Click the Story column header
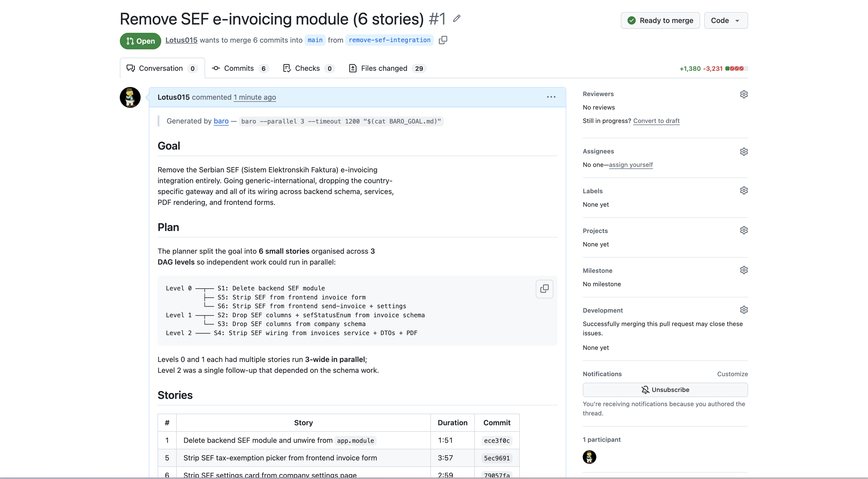The image size is (868, 479). pyautogui.click(x=303, y=423)
